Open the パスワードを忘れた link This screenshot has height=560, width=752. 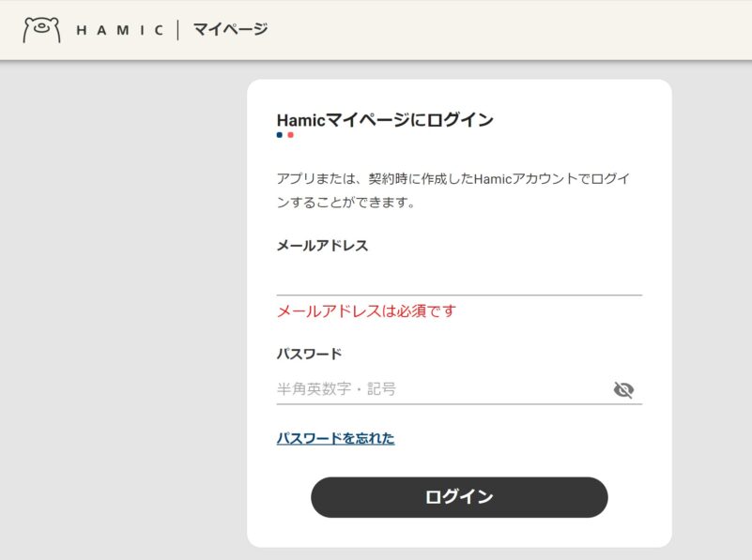pos(335,439)
